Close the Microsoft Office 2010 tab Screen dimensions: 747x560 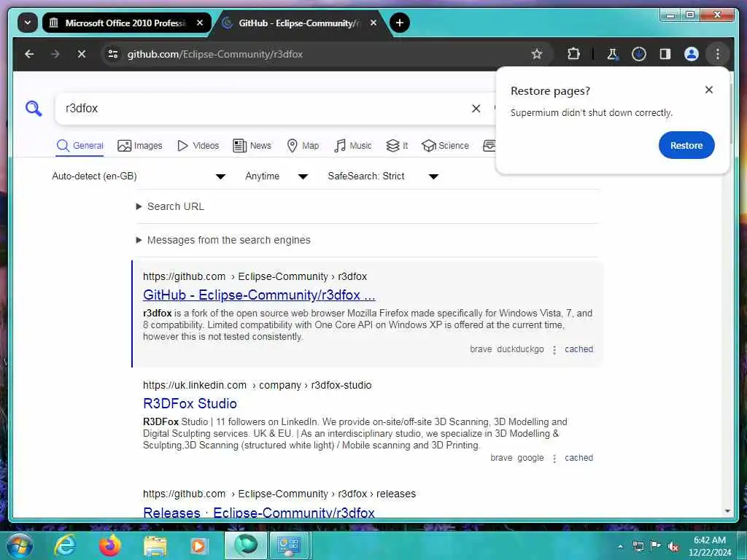coord(200,23)
